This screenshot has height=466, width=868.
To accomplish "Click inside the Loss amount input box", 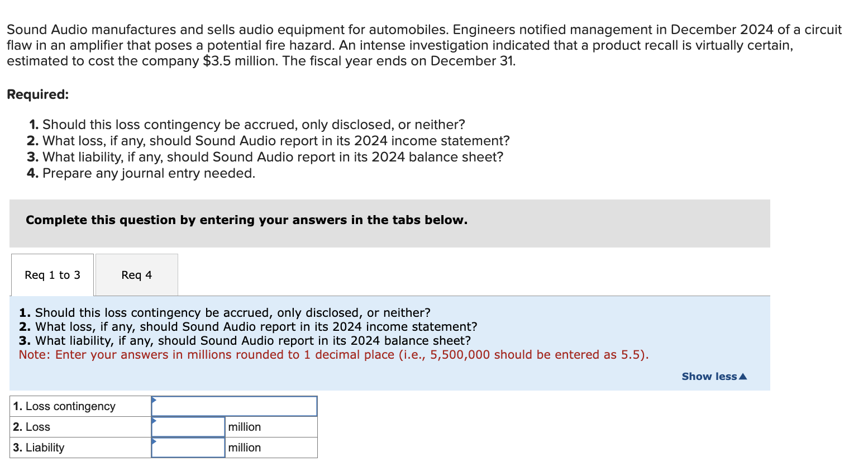I will [x=188, y=426].
